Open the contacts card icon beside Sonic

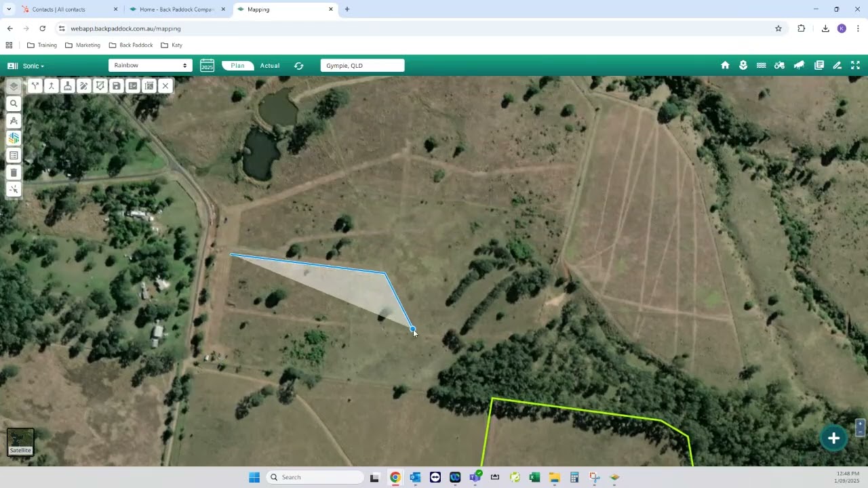12,66
